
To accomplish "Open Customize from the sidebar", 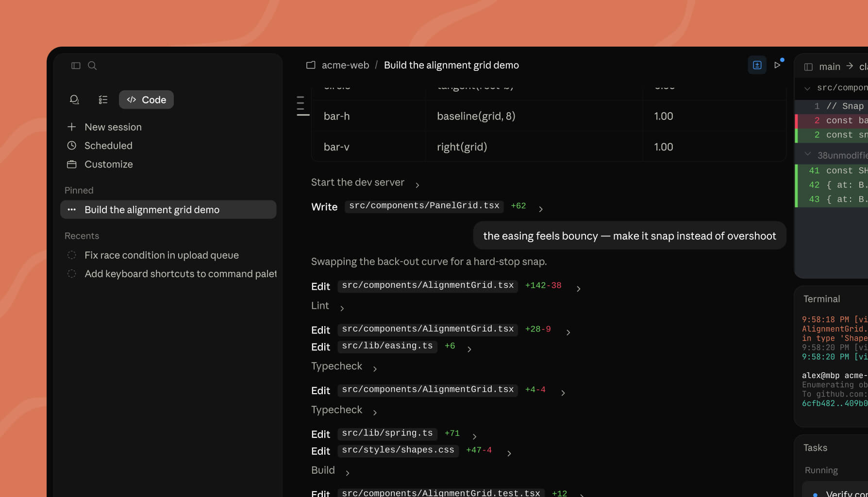I will [x=108, y=164].
